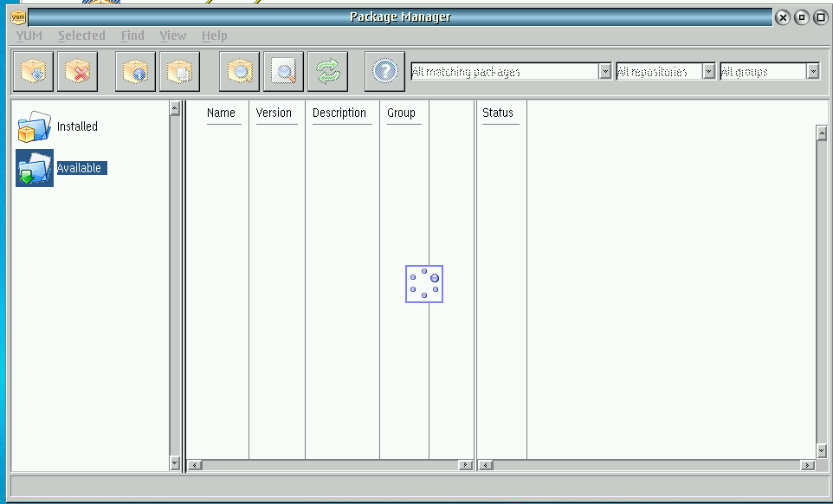Viewport: 833px width, 504px height.
Task: Click the package files list icon
Action: (179, 71)
